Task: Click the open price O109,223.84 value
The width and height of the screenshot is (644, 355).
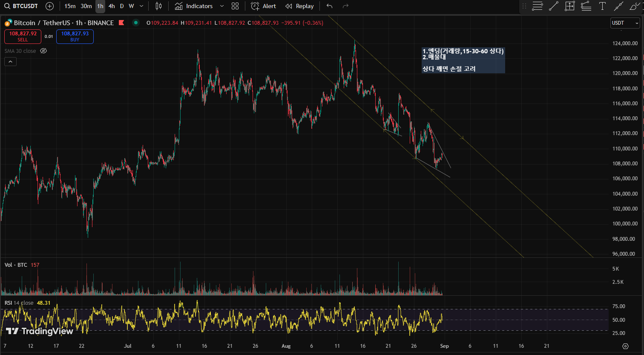Action: click(162, 23)
